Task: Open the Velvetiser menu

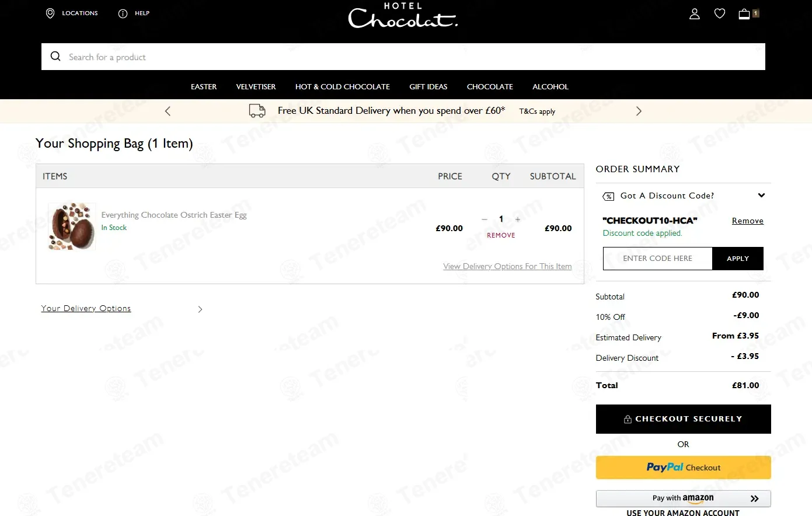Action: pos(256,86)
